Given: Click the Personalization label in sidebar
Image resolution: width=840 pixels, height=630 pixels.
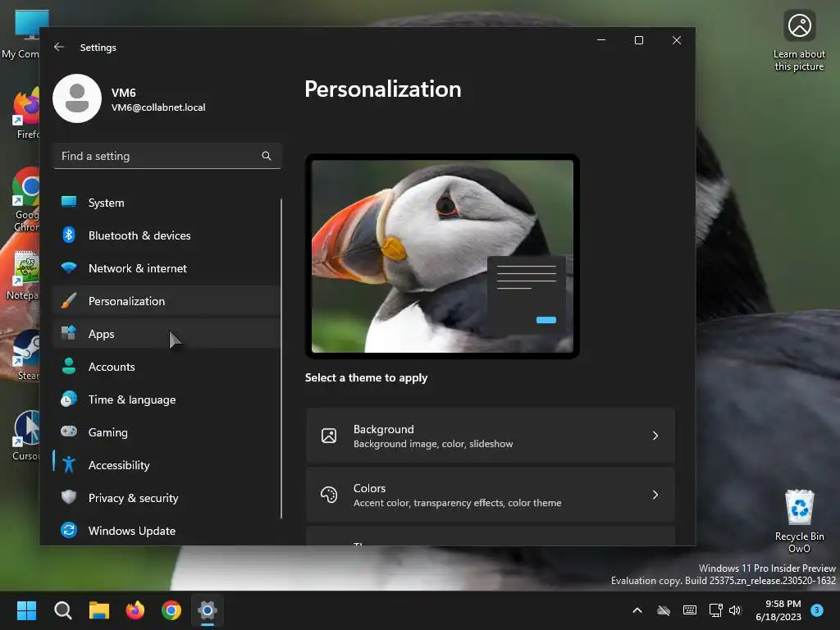Looking at the screenshot, I should point(126,301).
